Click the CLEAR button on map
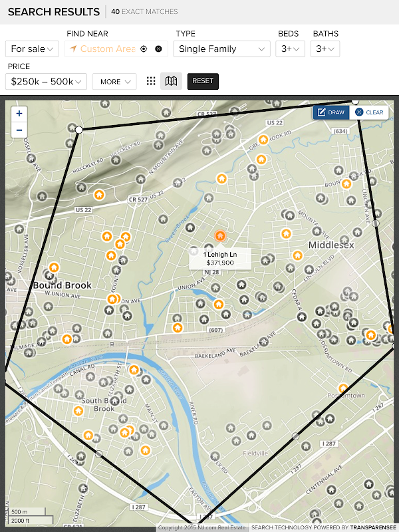 [x=369, y=112]
